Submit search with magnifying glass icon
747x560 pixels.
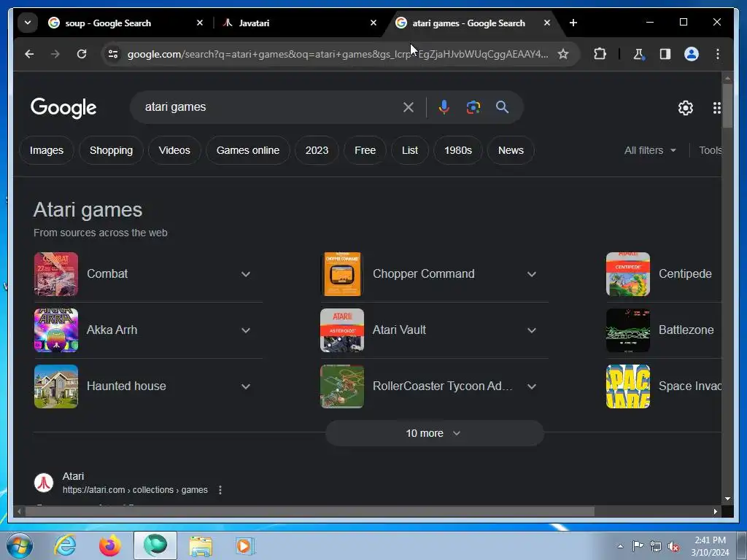coord(502,107)
